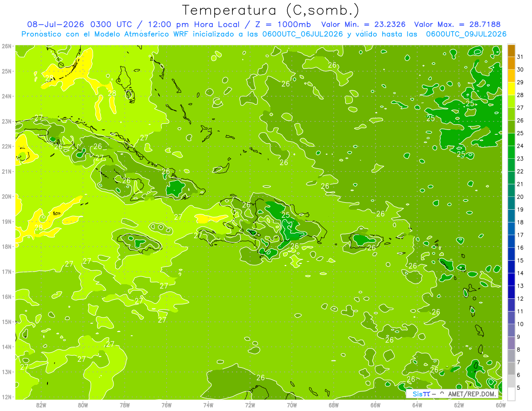Click legend value 17 on color scale

(520, 235)
